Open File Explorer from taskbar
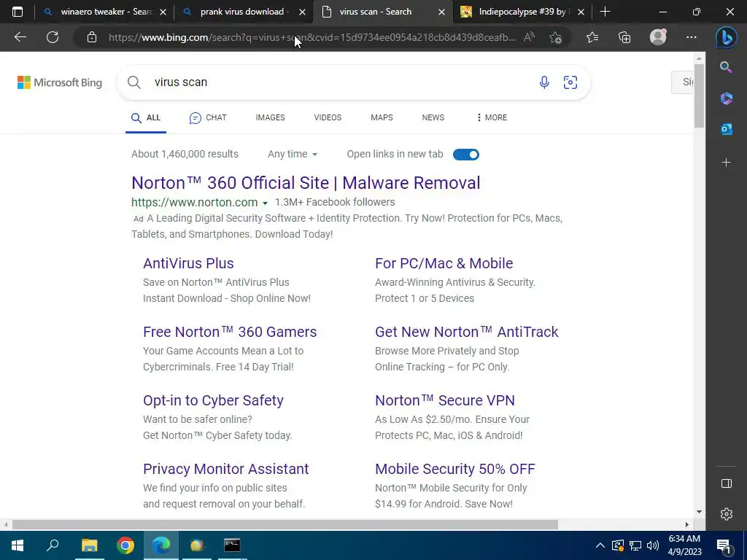Viewport: 747px width, 560px height. click(x=89, y=545)
